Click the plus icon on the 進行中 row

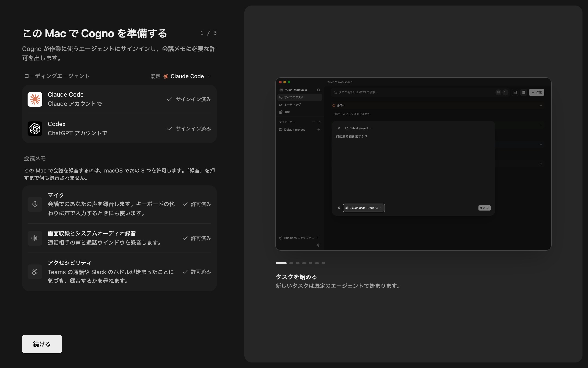tap(541, 106)
